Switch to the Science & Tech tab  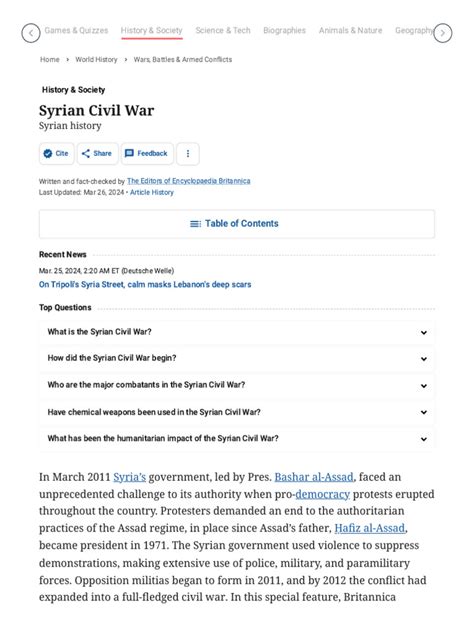[223, 31]
